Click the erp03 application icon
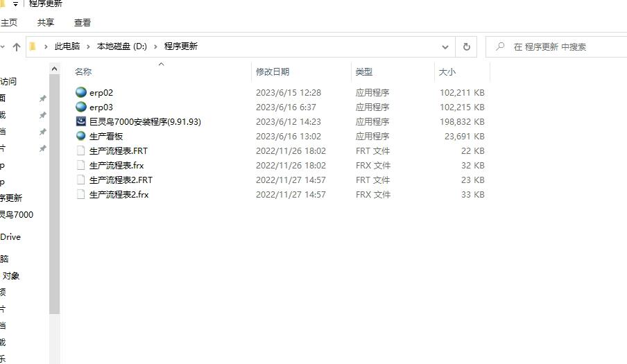Image resolution: width=627 pixels, height=364 pixels. [81, 107]
